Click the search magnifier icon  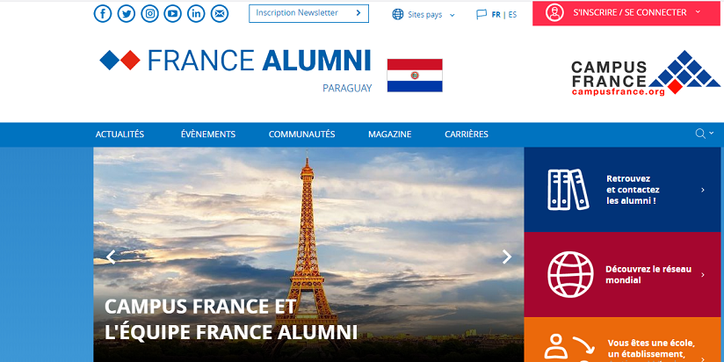click(x=700, y=134)
